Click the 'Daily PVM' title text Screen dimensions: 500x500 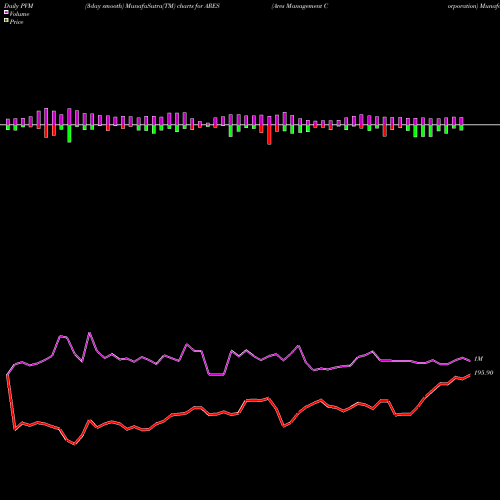(19, 6)
